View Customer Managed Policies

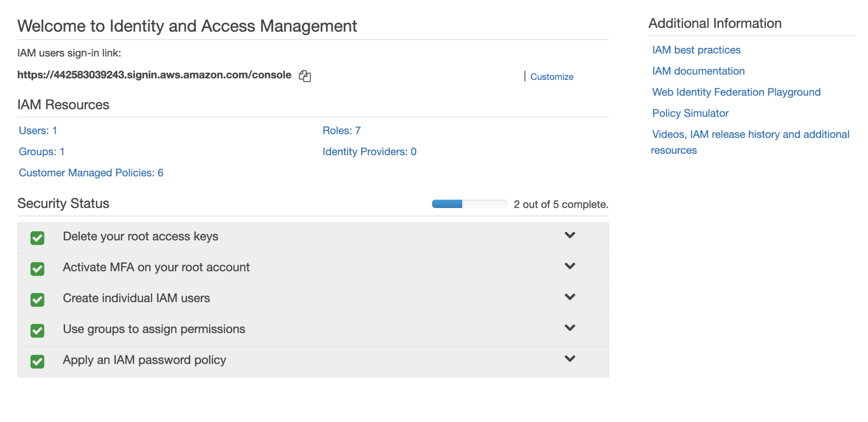coord(91,173)
